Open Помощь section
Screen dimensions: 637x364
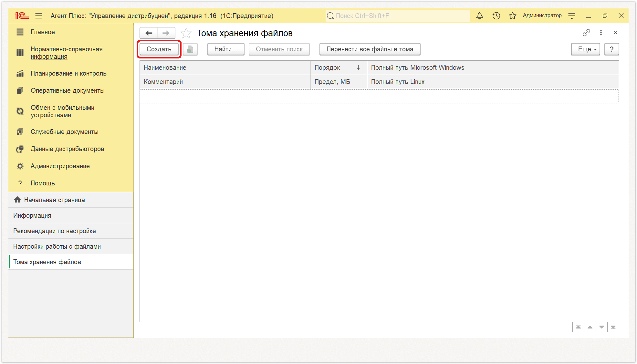click(x=43, y=183)
